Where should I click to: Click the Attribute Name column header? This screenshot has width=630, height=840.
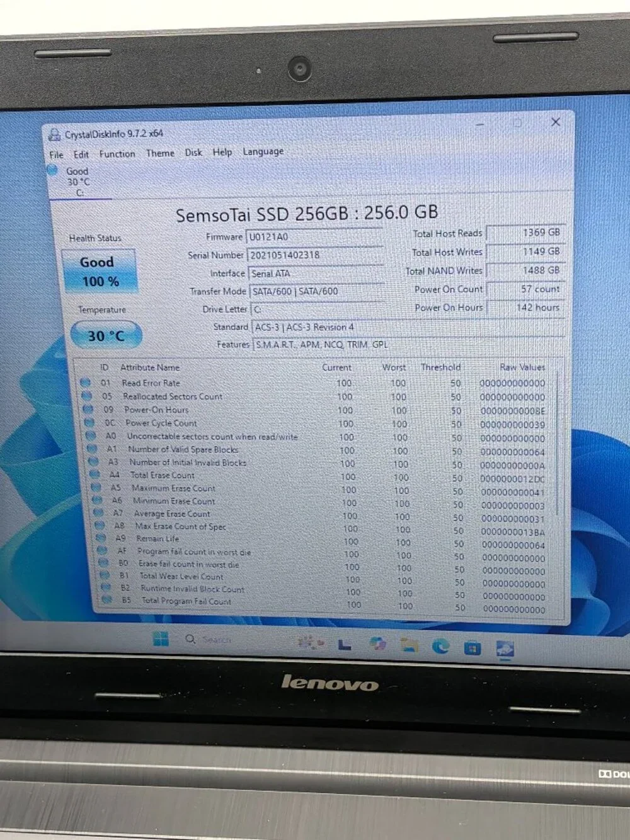pos(150,367)
